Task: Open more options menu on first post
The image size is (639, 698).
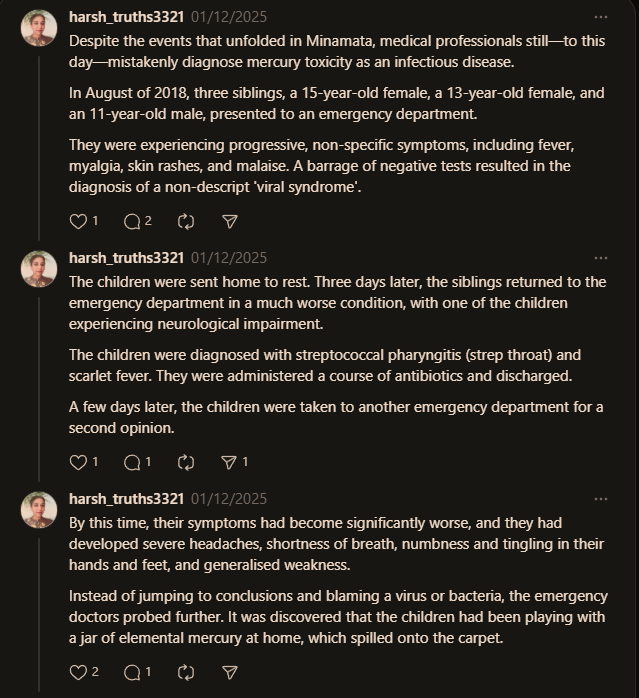Action: click(x=601, y=17)
